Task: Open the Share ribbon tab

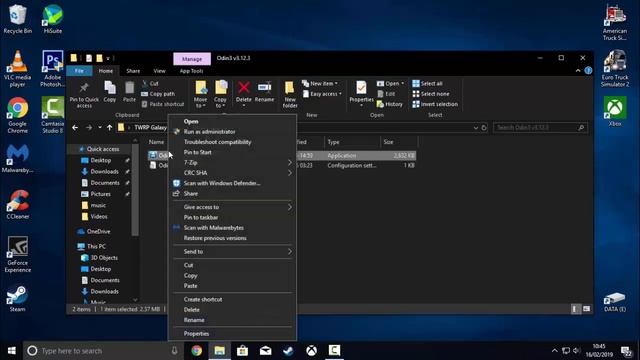Action: coord(133,71)
